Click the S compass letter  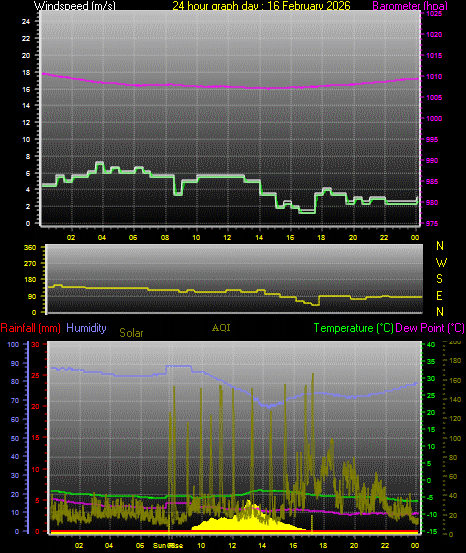point(440,279)
